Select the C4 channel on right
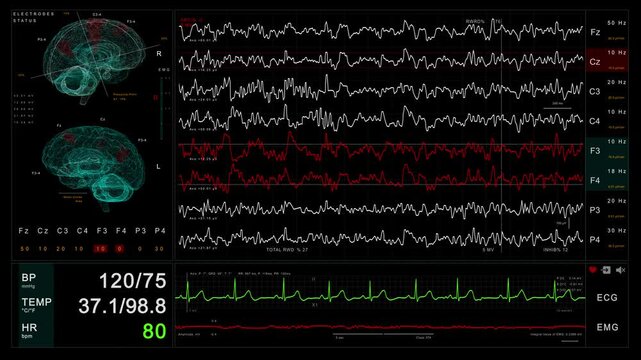The width and height of the screenshot is (641, 360). click(595, 121)
